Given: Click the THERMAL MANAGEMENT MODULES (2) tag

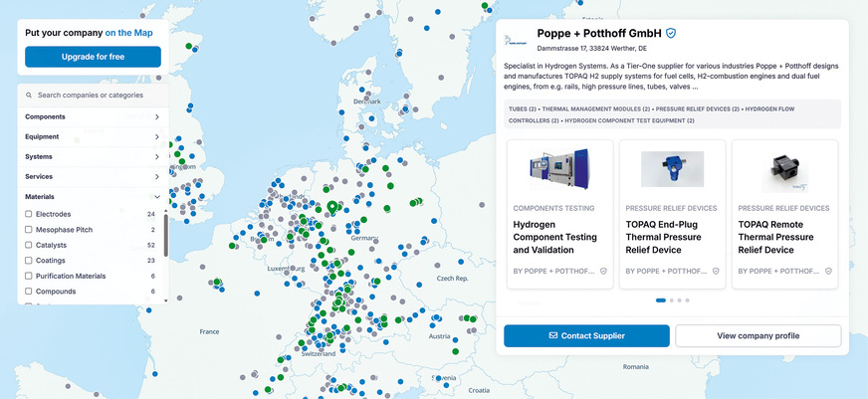Looking at the screenshot, I should (x=596, y=109).
